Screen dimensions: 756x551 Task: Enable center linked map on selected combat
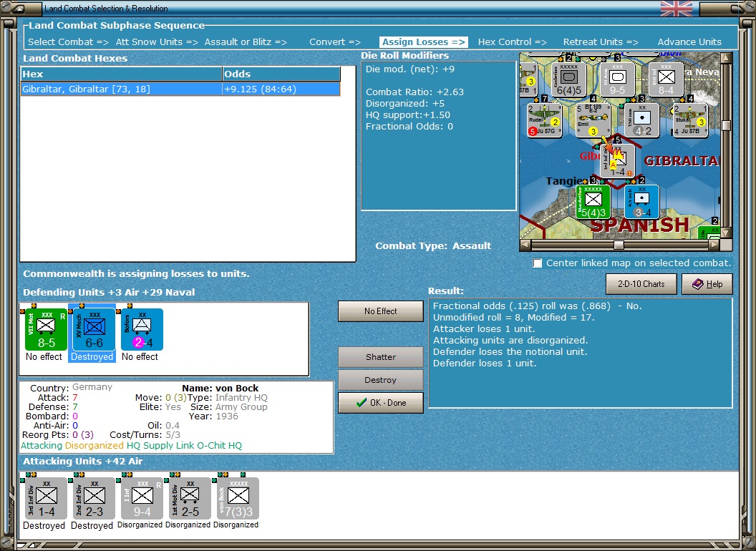[538, 263]
